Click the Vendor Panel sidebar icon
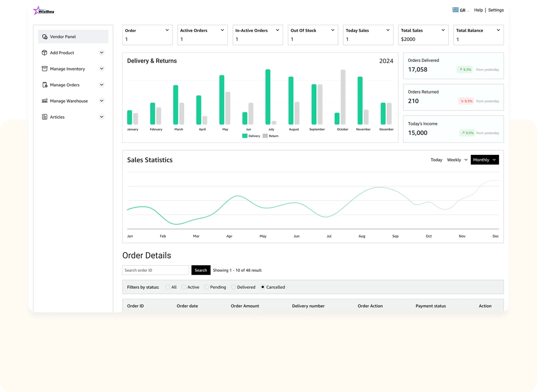The height and width of the screenshot is (392, 537). tap(45, 37)
